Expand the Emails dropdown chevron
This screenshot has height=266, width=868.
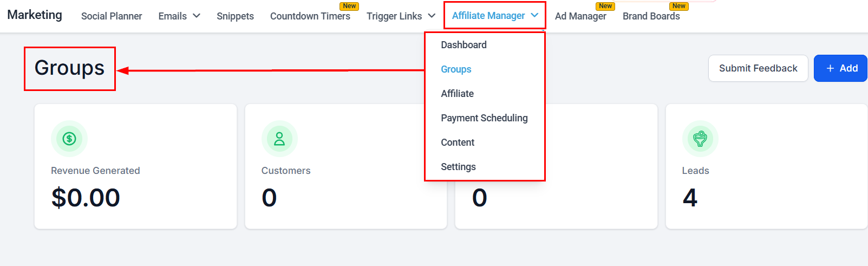pos(197,16)
